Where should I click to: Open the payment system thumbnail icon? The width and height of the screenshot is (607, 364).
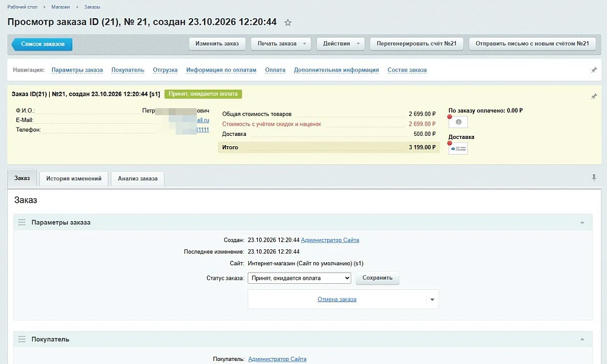(458, 122)
